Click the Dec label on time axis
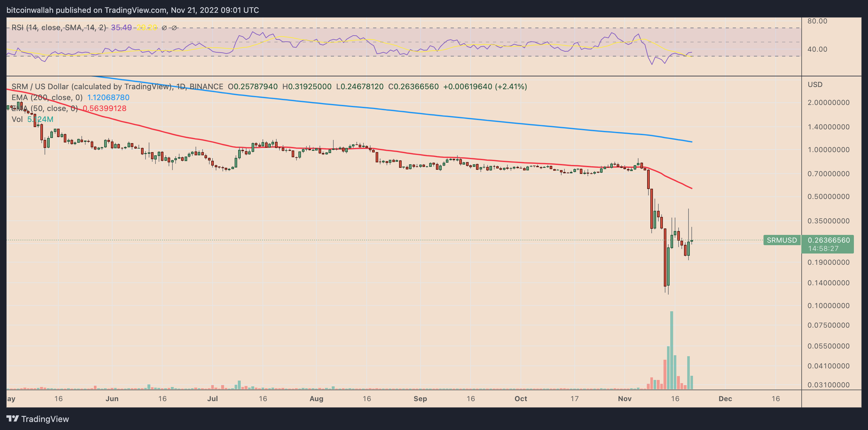This screenshot has width=868, height=430. (725, 399)
